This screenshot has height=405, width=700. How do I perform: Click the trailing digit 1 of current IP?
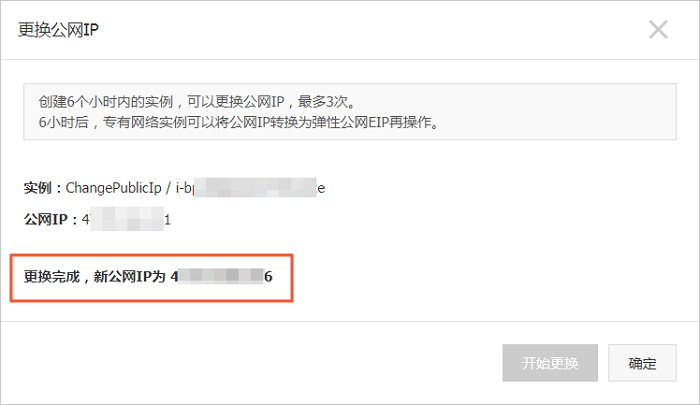pyautogui.click(x=167, y=220)
